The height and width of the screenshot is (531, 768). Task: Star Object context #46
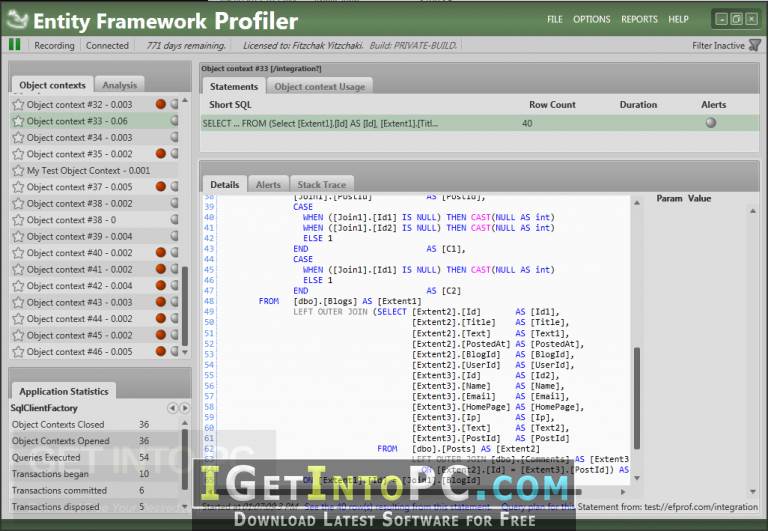[19, 352]
